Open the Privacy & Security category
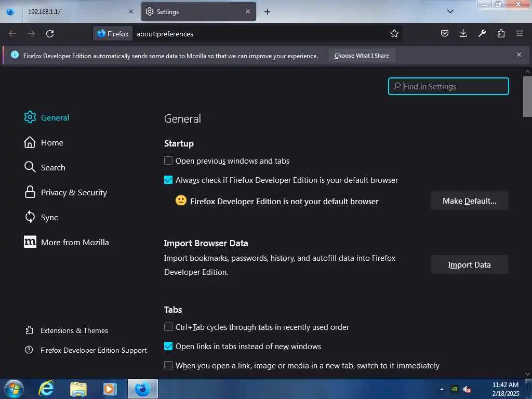Image resolution: width=532 pixels, height=399 pixels. pyautogui.click(x=65, y=192)
